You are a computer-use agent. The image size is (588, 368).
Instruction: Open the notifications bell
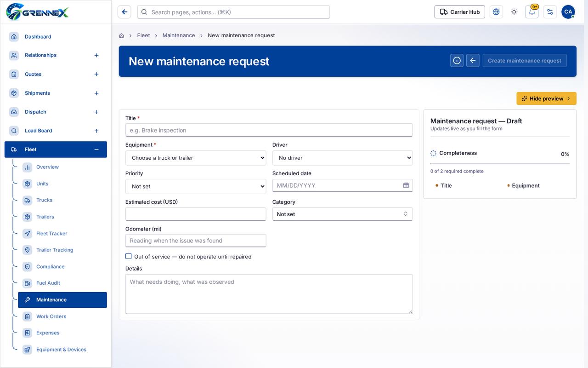tap(532, 12)
